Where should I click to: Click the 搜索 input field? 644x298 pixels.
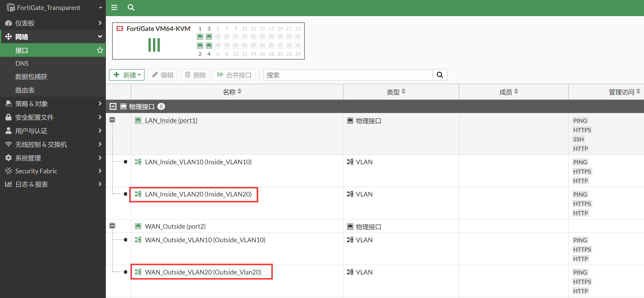pyautogui.click(x=348, y=75)
